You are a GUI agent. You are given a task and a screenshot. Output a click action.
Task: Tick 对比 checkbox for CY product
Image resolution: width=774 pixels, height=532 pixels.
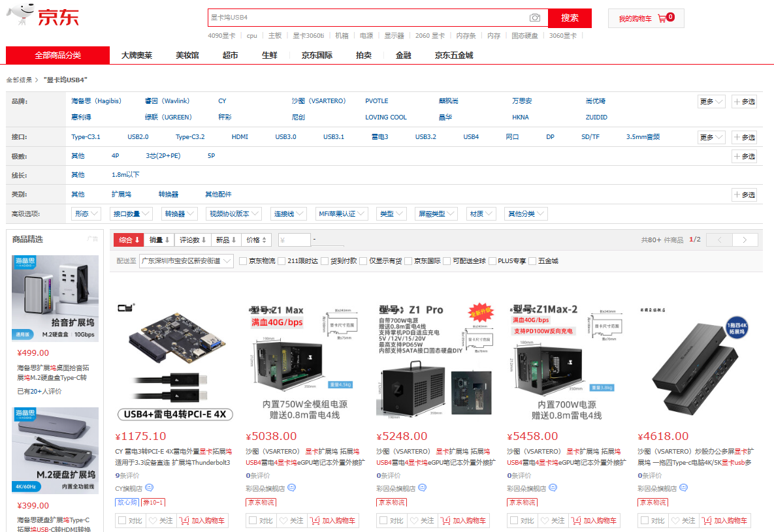(122, 521)
